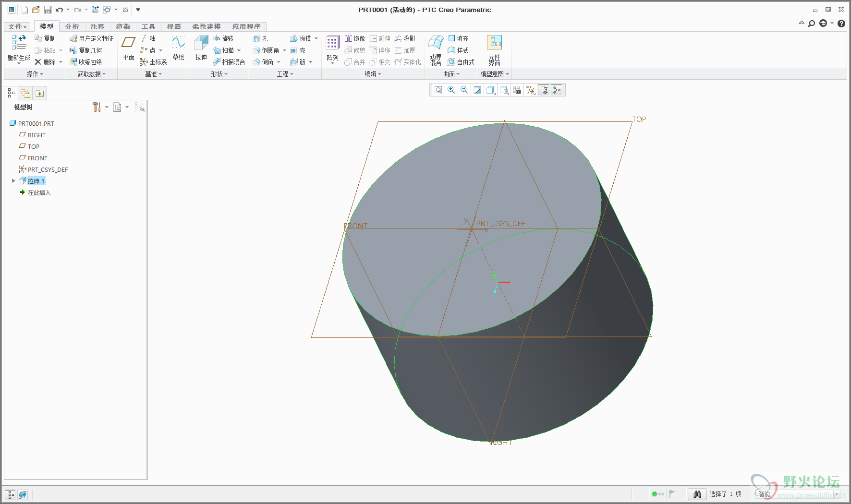Viewport: 851px width, 504px height.
Task: Toggle the browser globe in status bar
Action: pyautogui.click(x=23, y=494)
